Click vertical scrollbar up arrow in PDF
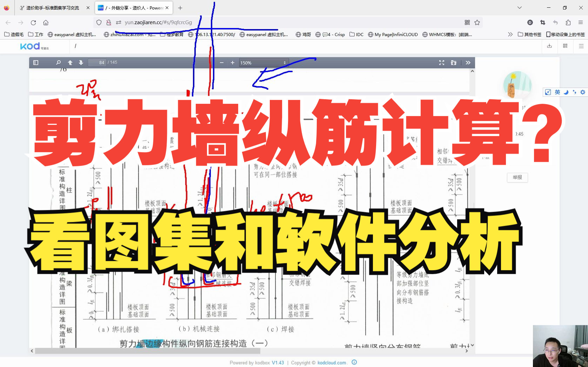 pos(472,71)
